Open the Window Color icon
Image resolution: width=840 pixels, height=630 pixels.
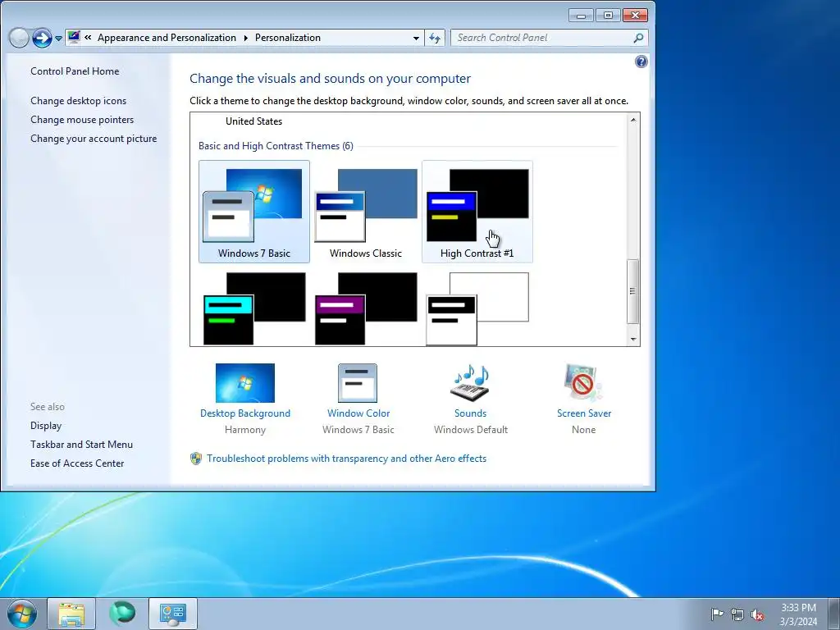[358, 383]
